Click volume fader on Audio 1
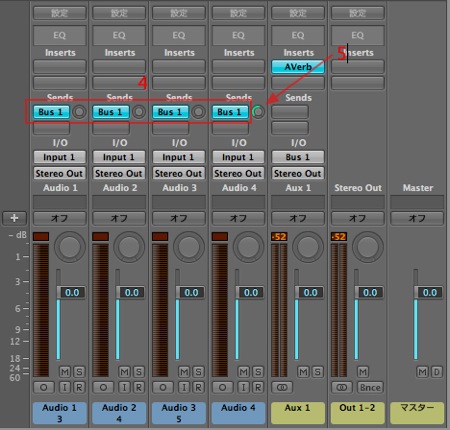Image resolution: width=450 pixels, height=430 pixels. click(71, 292)
